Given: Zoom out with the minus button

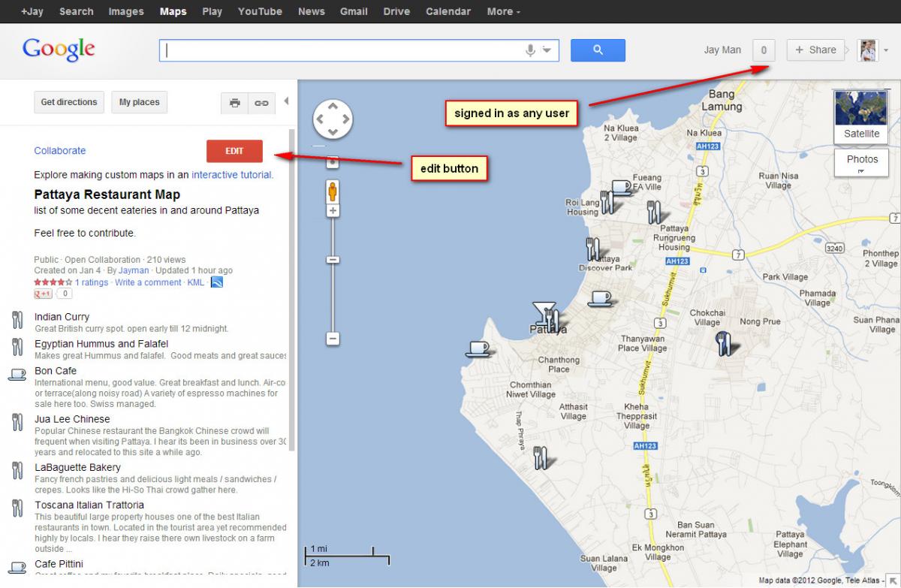Looking at the screenshot, I should [333, 339].
